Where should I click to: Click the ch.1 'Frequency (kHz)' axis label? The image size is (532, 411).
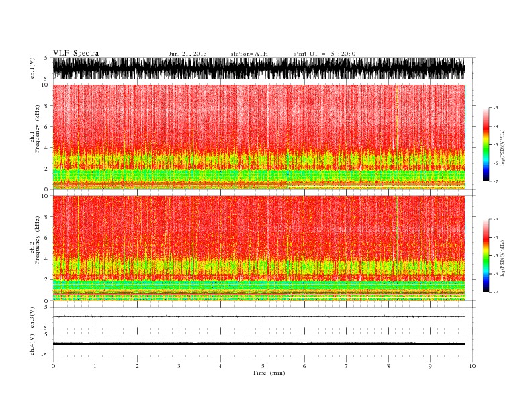[37, 129]
